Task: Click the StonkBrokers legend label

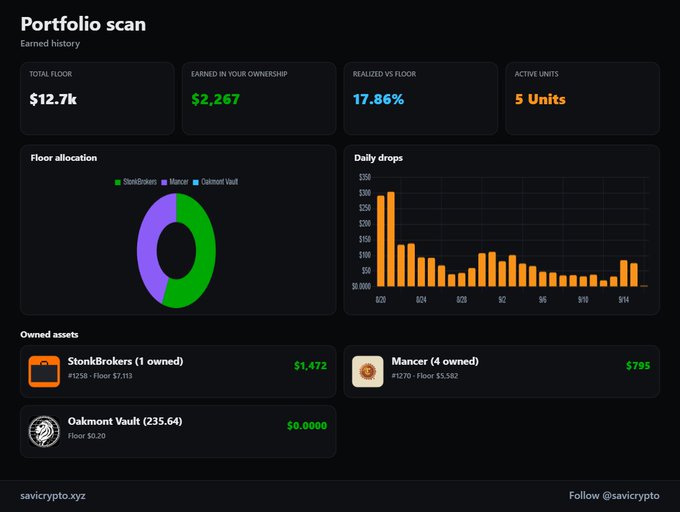Action: [140, 182]
